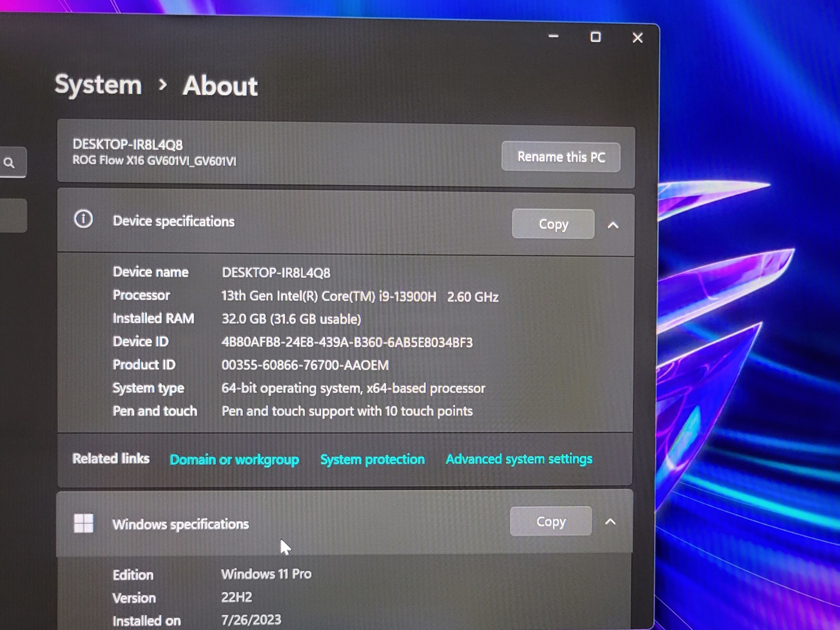Click the About breadcrumb heading
This screenshot has width=840, height=630.
(220, 86)
